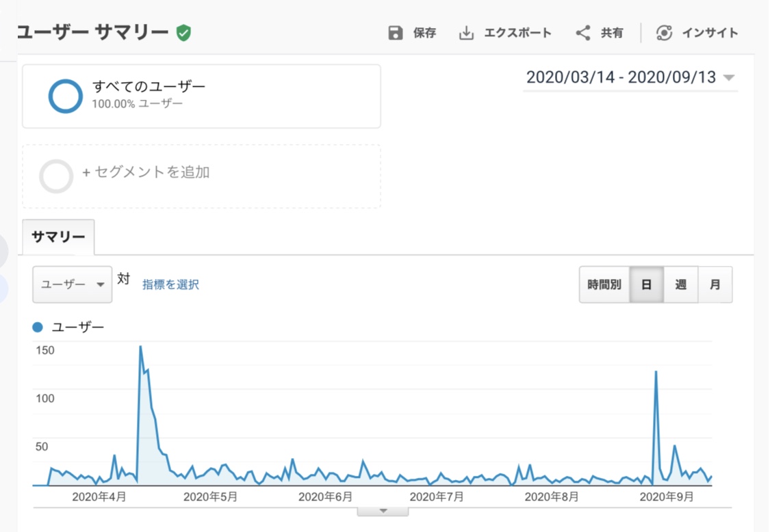This screenshot has height=532, width=770.
Task: Click the 2020年9月 axis label
Action: pos(667,497)
